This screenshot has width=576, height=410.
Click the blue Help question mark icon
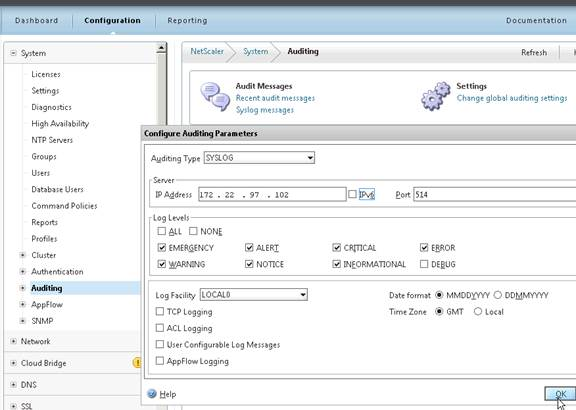[152, 394]
